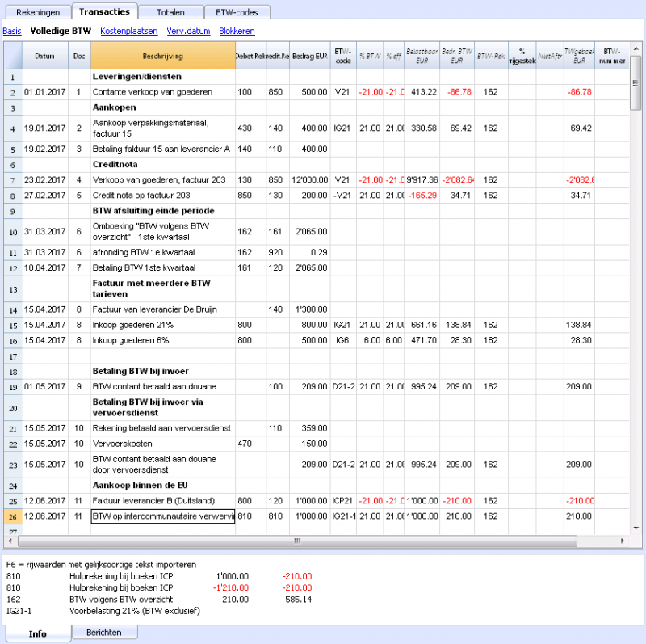Click the amount cell 1'300.00
The height and width of the screenshot is (644, 646).
[x=310, y=309]
